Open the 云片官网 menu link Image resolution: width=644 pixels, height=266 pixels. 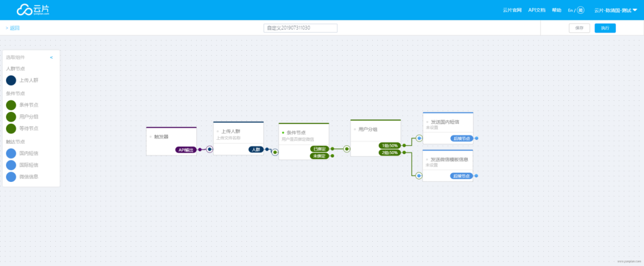point(512,10)
